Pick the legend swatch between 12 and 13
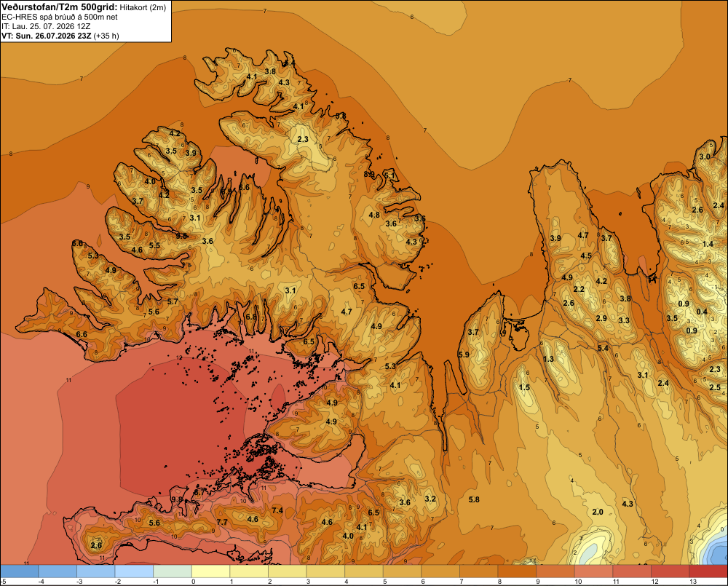Image resolution: width=728 pixels, height=586 pixels. tap(670, 571)
